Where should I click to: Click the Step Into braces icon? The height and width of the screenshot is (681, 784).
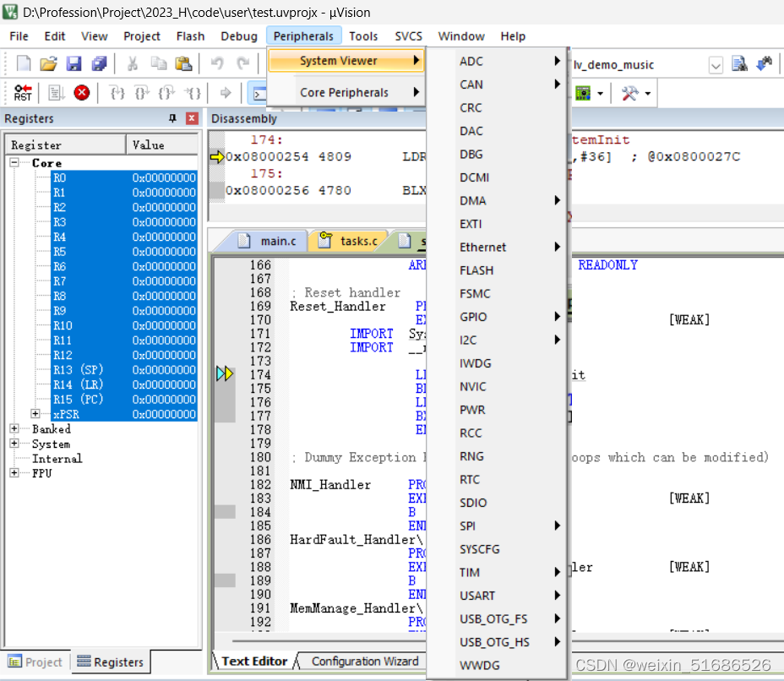(x=117, y=92)
